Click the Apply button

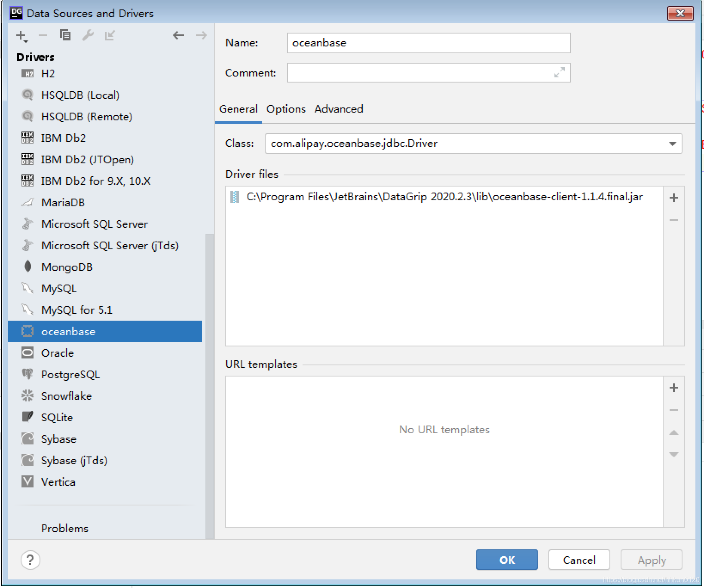652,560
